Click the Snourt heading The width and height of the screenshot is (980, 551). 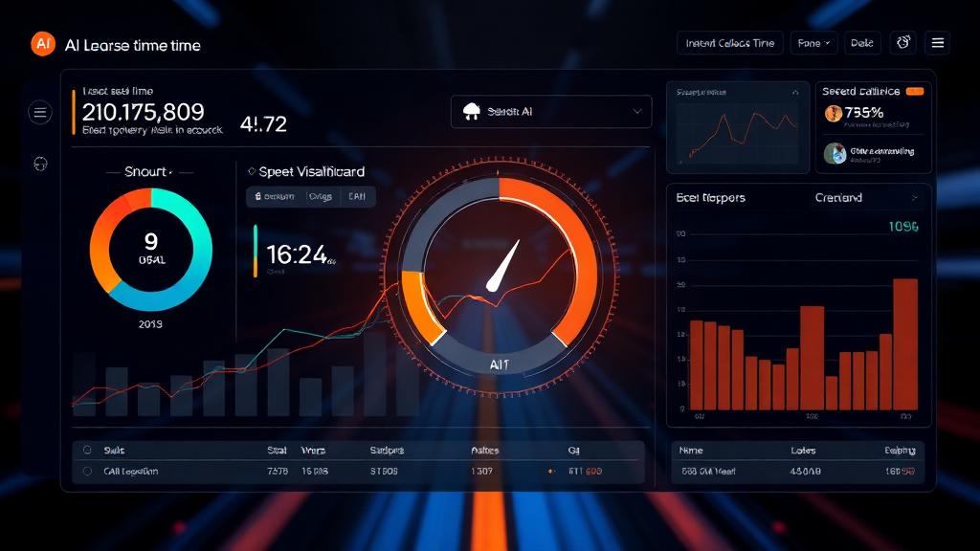(x=146, y=171)
